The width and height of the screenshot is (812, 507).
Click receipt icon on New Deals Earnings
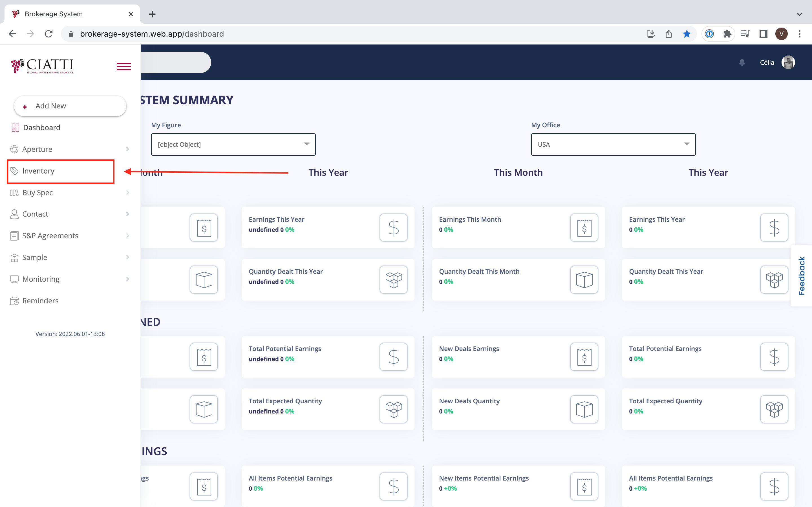click(584, 357)
